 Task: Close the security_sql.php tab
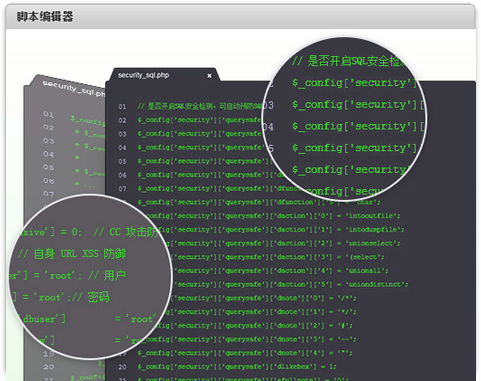209,76
